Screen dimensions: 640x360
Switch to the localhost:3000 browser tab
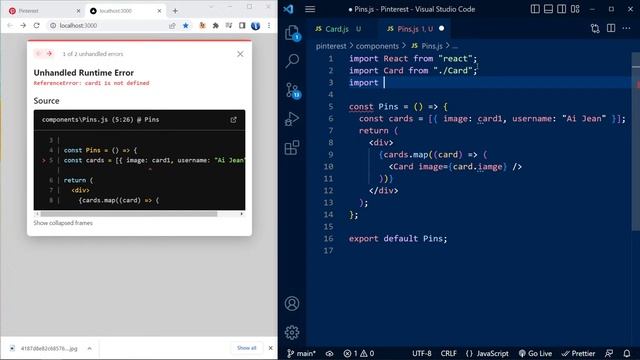point(126,11)
